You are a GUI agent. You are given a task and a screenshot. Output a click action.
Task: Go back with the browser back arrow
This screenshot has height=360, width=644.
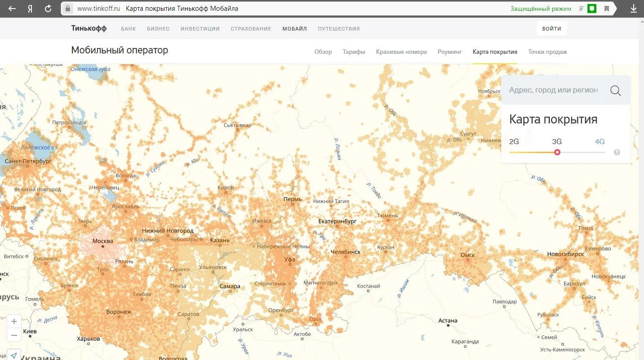click(12, 9)
